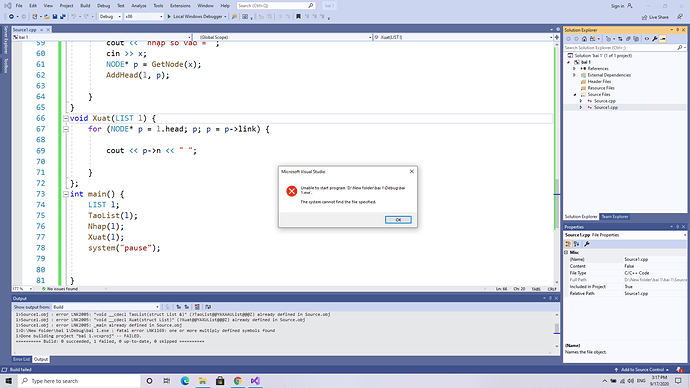The width and height of the screenshot is (690, 388).
Task: Click the Property Pages wrench icon
Action: click(x=587, y=244)
